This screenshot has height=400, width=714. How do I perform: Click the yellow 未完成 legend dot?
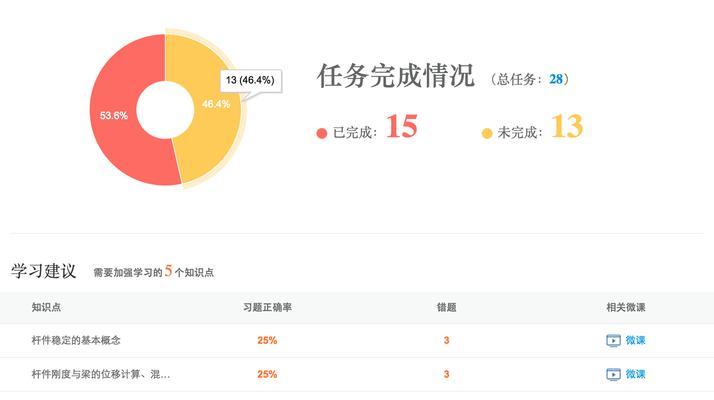click(x=487, y=133)
